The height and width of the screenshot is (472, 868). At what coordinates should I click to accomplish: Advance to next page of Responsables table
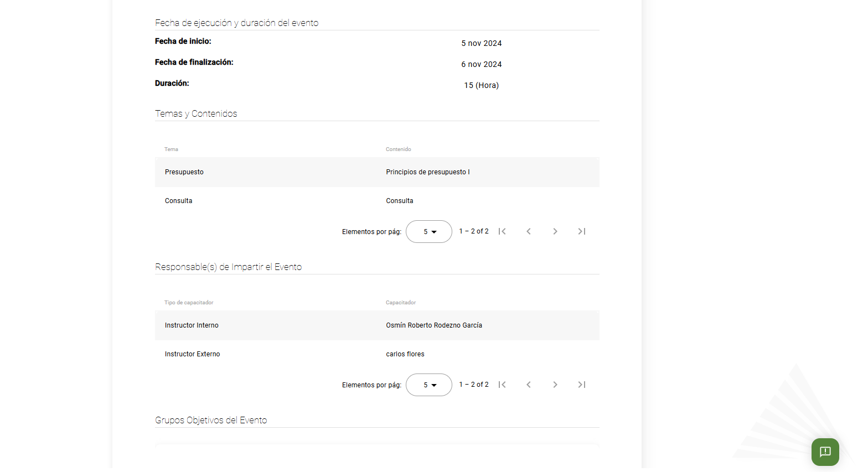tap(555, 385)
